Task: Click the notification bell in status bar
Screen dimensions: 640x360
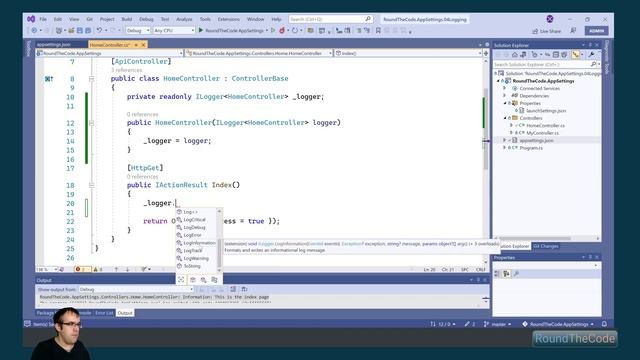Action: point(604,324)
